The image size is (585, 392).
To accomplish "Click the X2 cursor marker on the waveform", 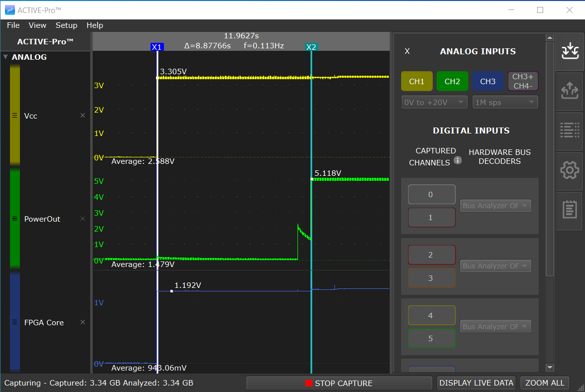I will tap(311, 46).
